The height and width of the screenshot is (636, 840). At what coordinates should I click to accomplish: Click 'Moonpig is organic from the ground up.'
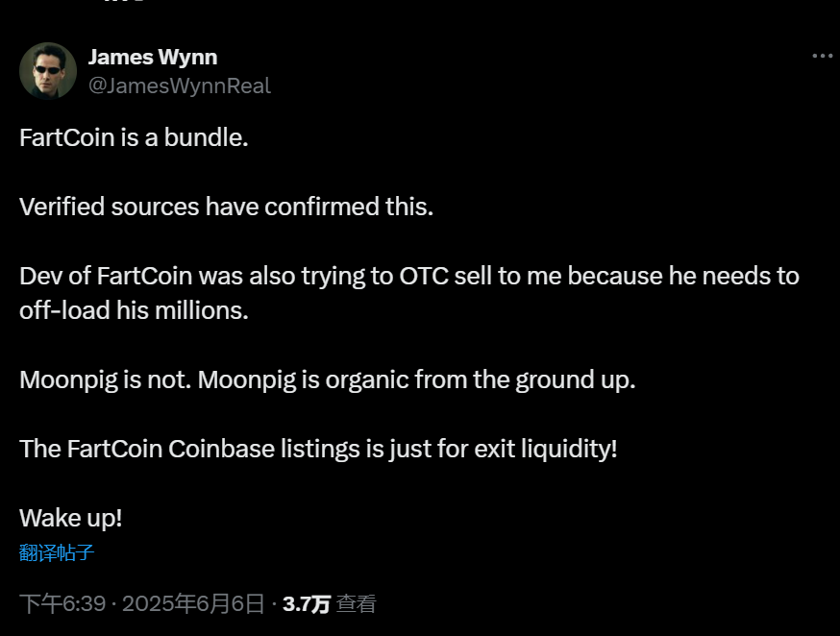coord(417,380)
